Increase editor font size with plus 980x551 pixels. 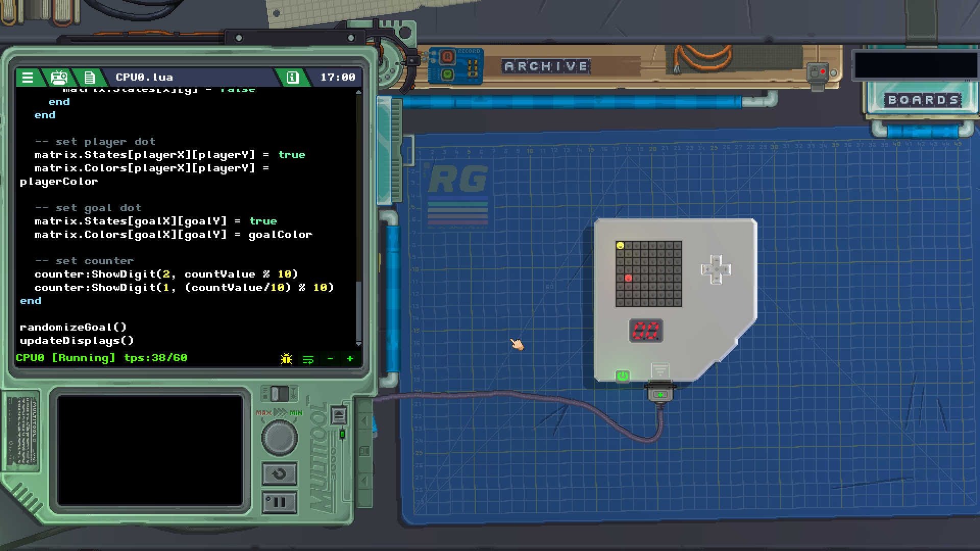click(350, 359)
